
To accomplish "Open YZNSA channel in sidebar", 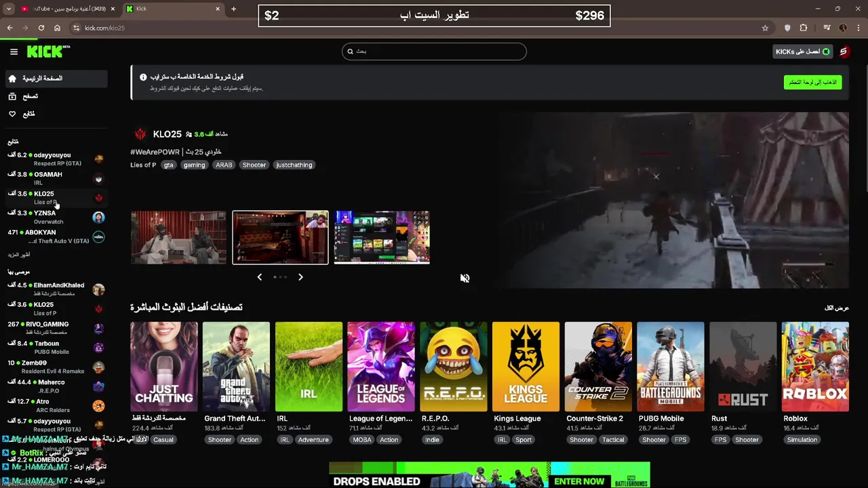I will point(57,217).
